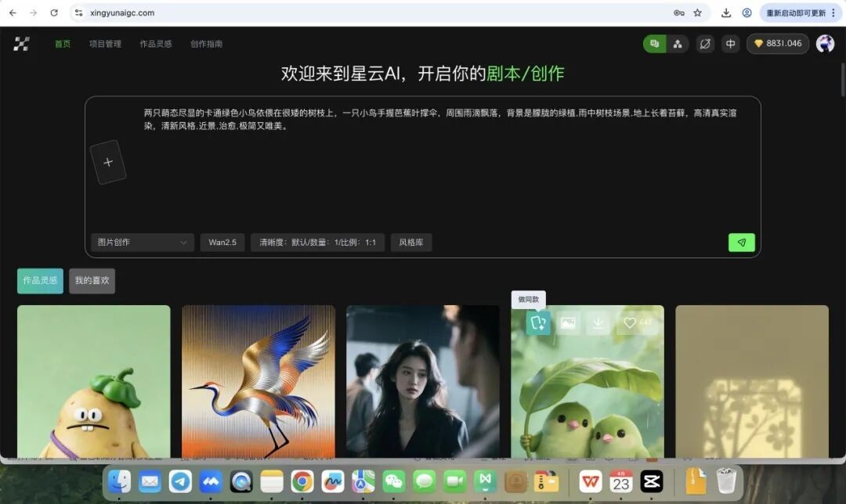Click the planet icon in top bar

[705, 44]
